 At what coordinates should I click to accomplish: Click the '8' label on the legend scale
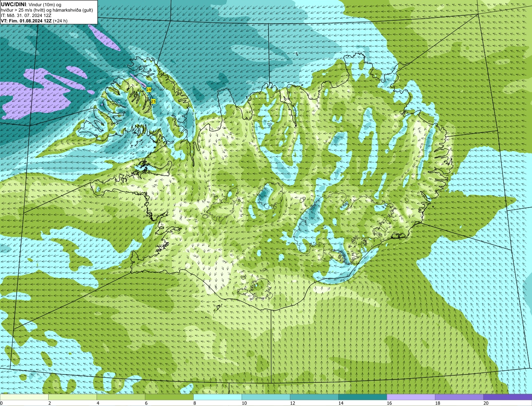[195, 403]
